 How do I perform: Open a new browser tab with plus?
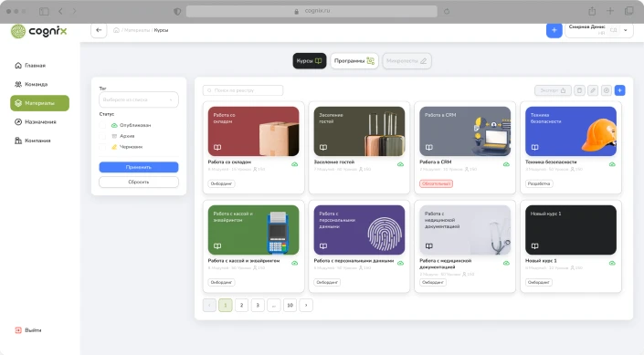(610, 11)
